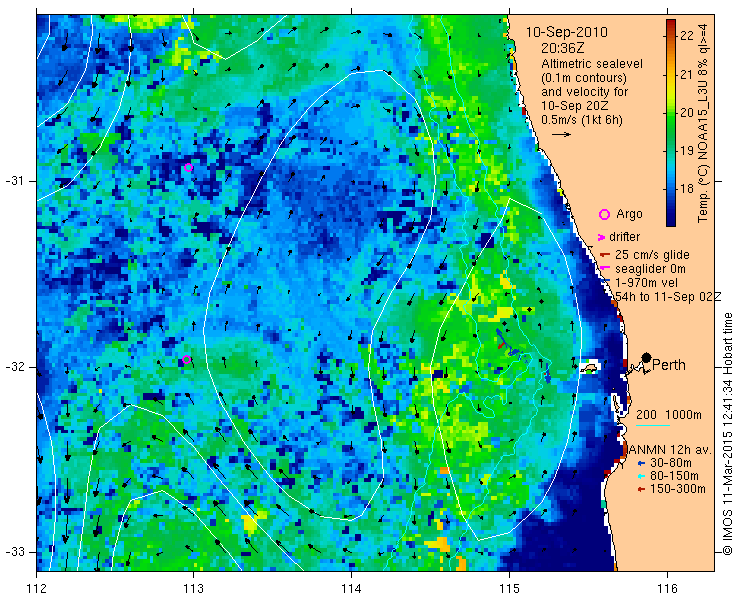Click the IMOS copyright timestamp text
The width and height of the screenshot is (740, 600).
coord(729,433)
